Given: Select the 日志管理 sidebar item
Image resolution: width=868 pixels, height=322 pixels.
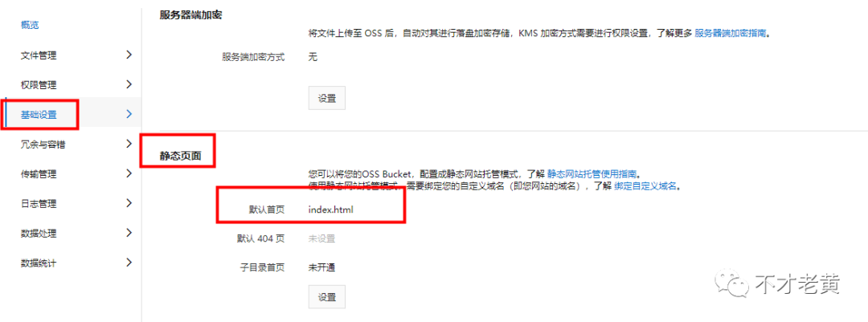Looking at the screenshot, I should click(x=39, y=204).
